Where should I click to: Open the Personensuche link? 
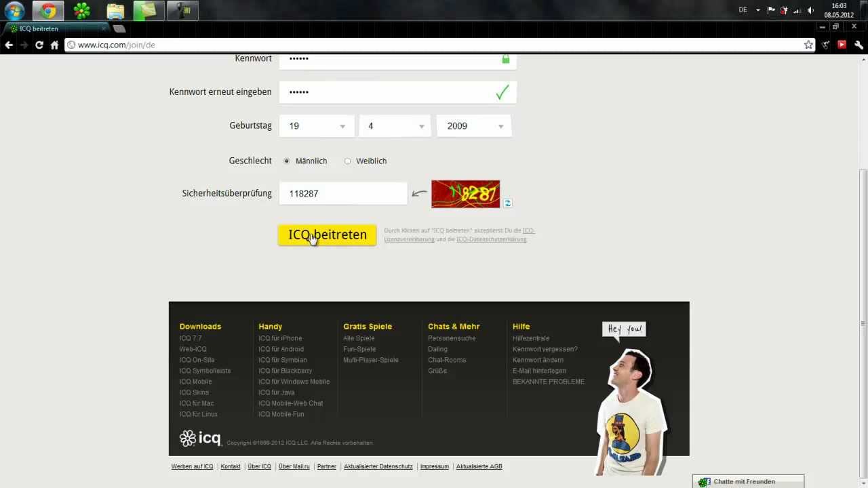coord(452,338)
